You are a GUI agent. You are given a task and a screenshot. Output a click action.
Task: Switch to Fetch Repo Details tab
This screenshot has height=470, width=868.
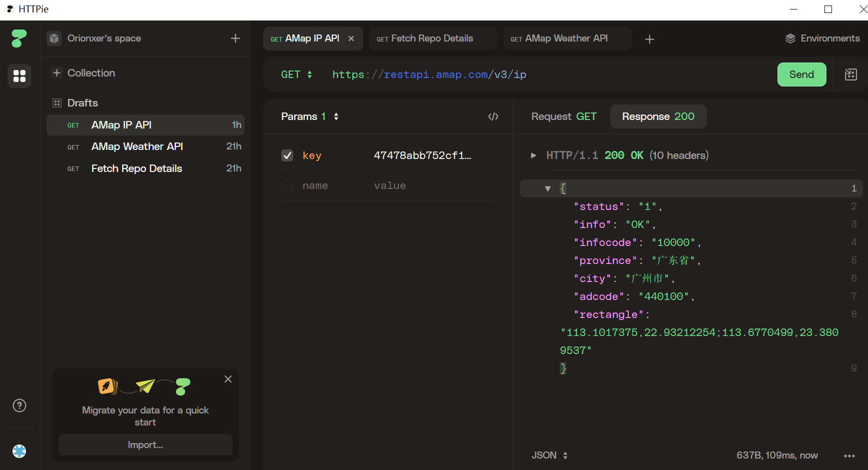coord(433,38)
